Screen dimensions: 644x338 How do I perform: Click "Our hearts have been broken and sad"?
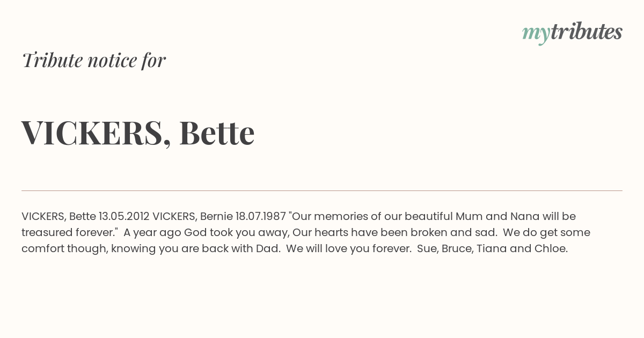click(x=395, y=232)
